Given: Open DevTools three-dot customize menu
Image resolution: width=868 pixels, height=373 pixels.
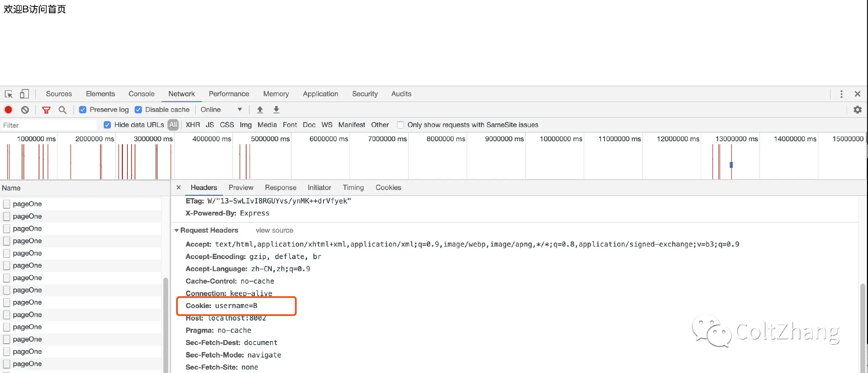Looking at the screenshot, I should click(x=841, y=94).
